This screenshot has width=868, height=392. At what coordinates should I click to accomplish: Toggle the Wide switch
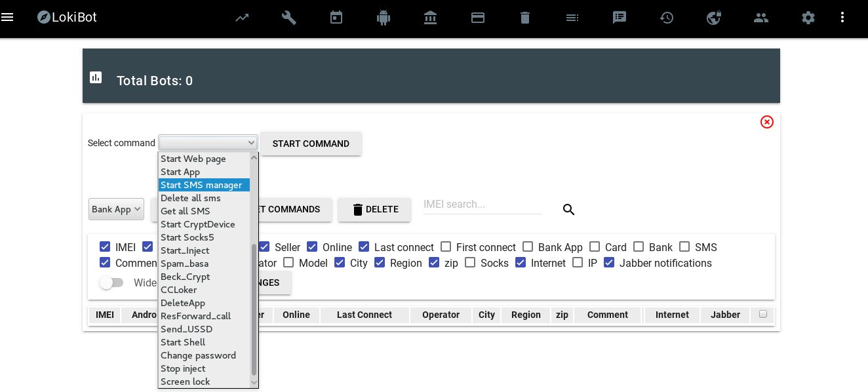(x=111, y=283)
